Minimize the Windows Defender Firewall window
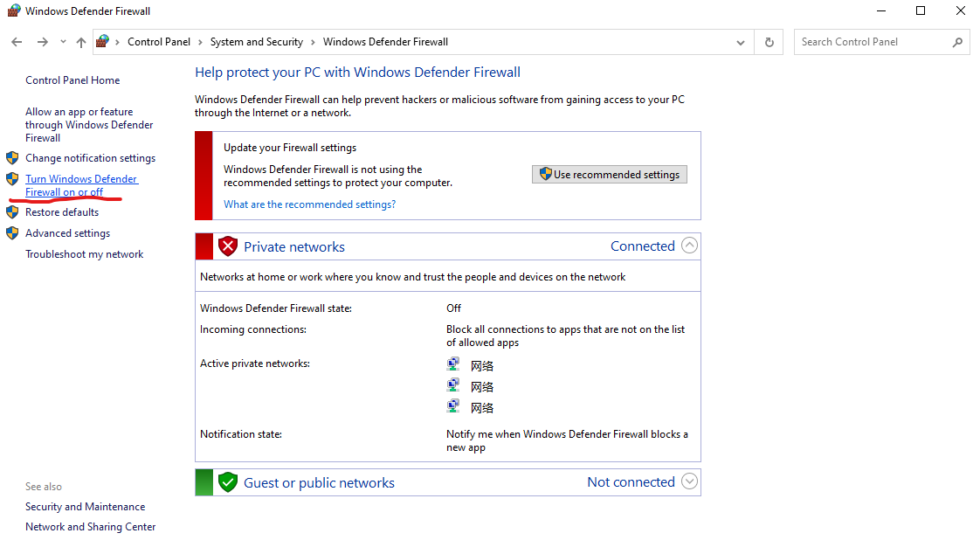 881,10
